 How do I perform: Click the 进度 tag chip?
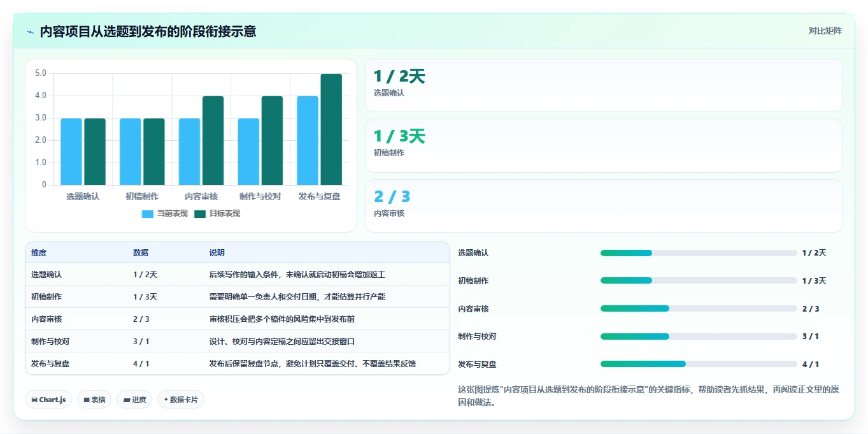(134, 400)
